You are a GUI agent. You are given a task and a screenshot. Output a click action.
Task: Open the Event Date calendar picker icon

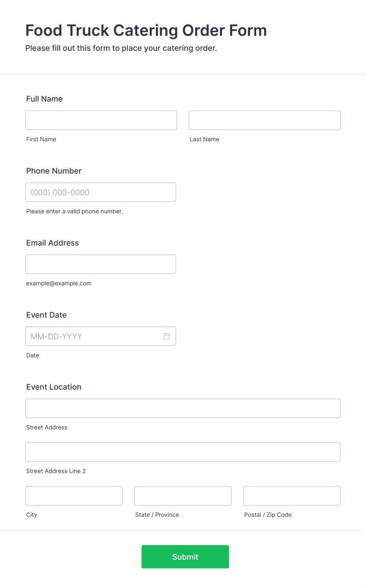[167, 337]
